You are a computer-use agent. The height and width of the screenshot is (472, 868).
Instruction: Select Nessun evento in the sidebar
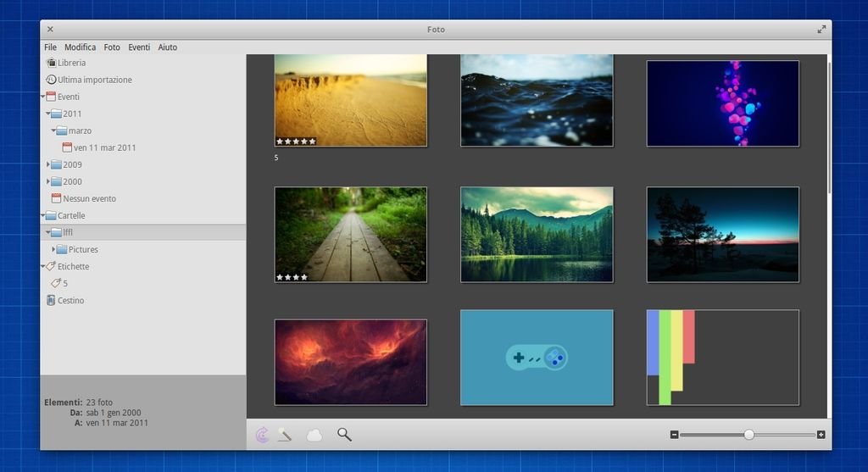point(89,199)
